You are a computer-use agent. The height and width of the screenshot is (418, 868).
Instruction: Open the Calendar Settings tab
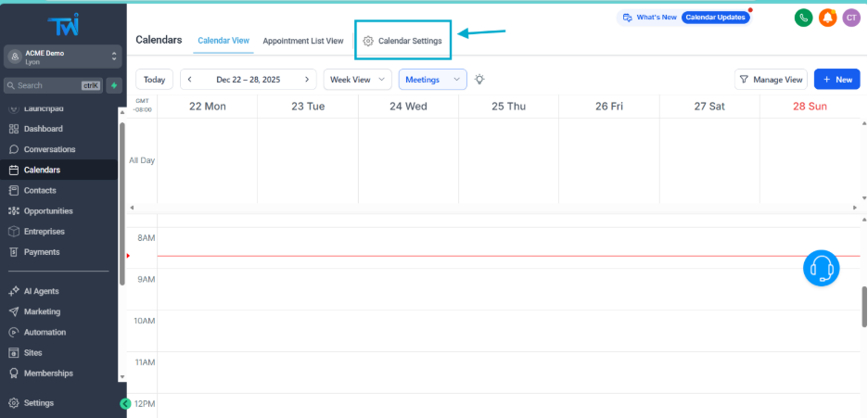click(402, 41)
